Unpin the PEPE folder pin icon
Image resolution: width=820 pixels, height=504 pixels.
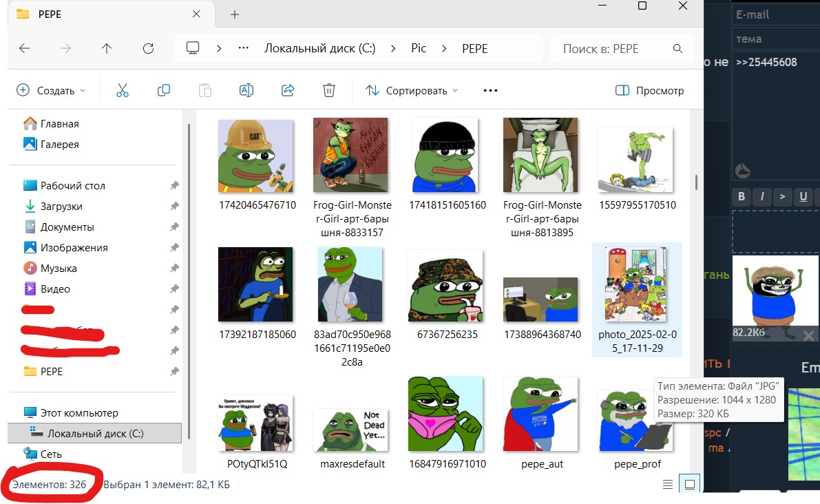click(x=174, y=371)
